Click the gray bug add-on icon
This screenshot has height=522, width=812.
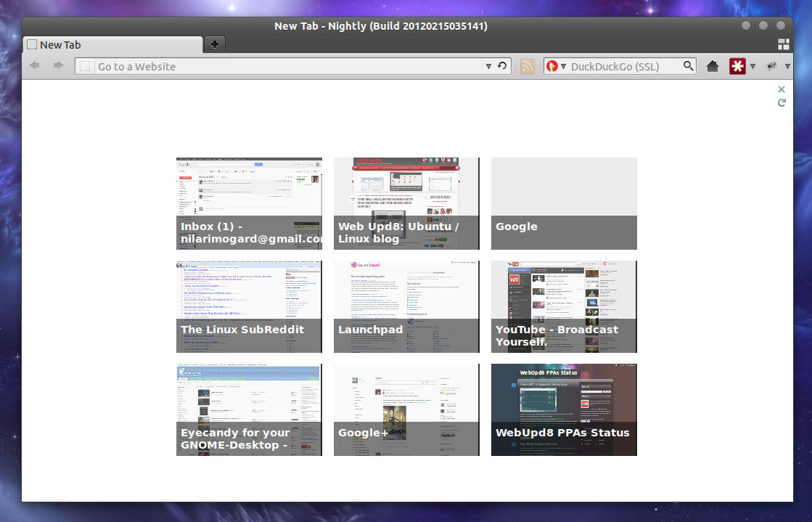tap(771, 66)
